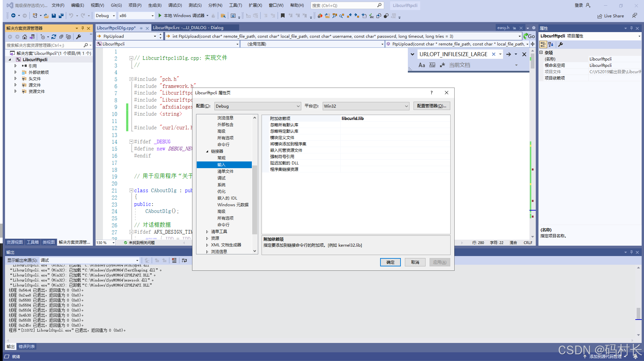644x361 pixels.
Task: Click the New Project toolbar icon
Action: point(35,16)
